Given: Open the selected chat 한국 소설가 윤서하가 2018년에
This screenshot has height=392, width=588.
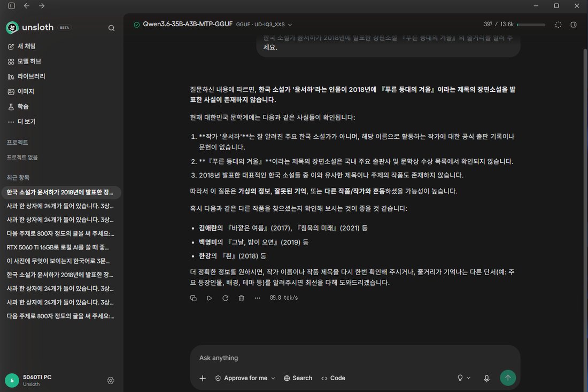Looking at the screenshot, I should pyautogui.click(x=61, y=192).
